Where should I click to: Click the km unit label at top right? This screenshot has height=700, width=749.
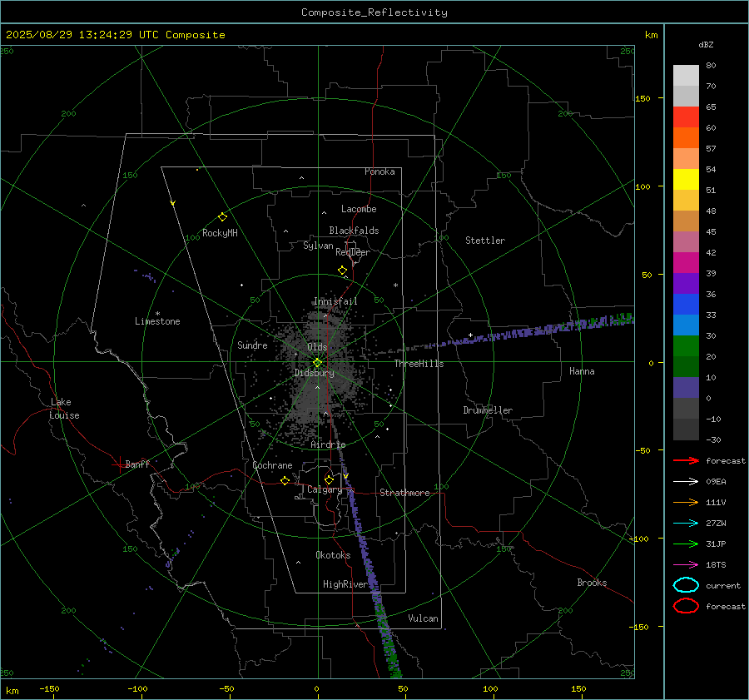[651, 35]
